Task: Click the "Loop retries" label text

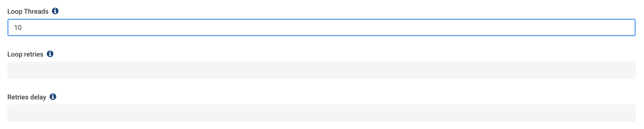Action: coord(25,54)
